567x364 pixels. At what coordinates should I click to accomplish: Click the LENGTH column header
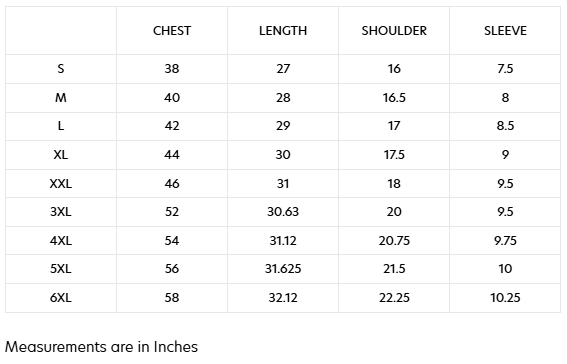pos(283,31)
